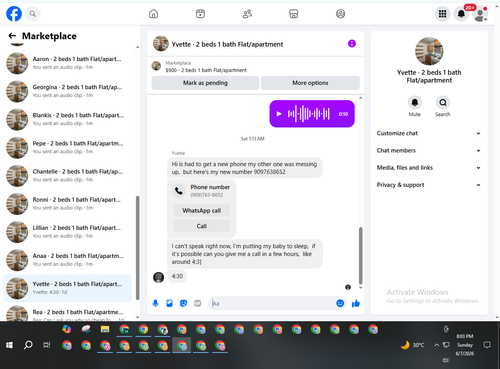Screen dimensions: 500x369
Task: Open the emoji picker smiley
Action: [340, 303]
